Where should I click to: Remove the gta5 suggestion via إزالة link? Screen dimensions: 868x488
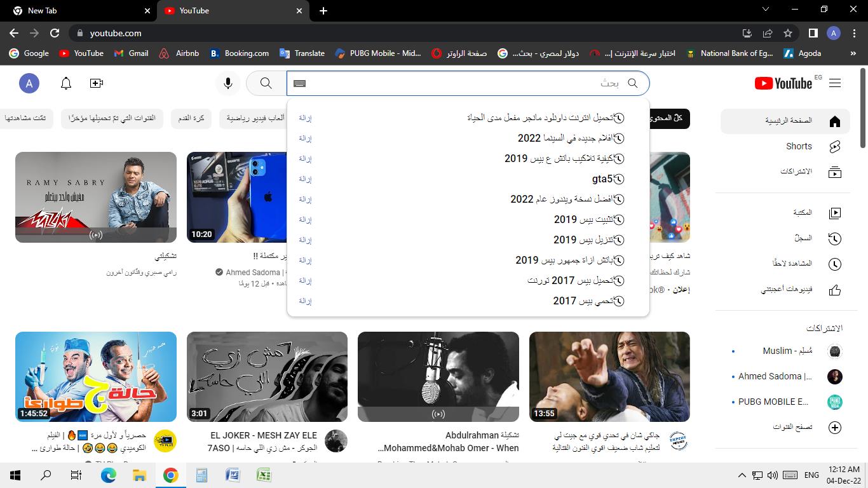pos(305,179)
